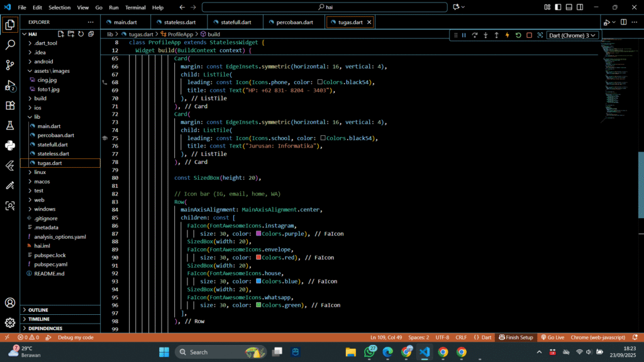Open the Extensions view icon

click(10, 106)
